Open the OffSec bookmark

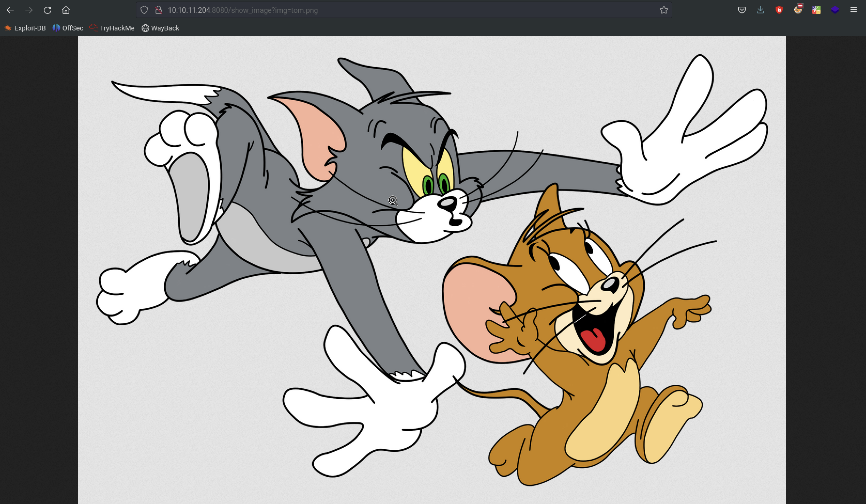click(68, 28)
